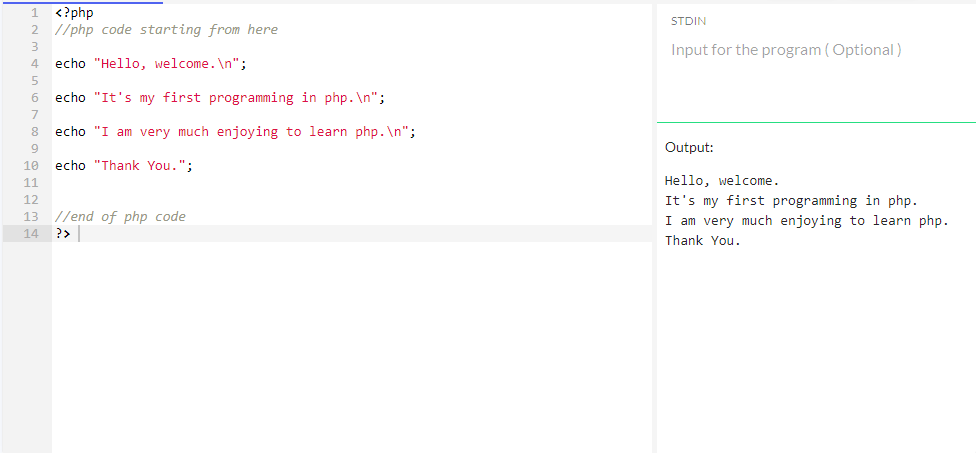Click the "//end of php code" comment
Screen dimensions: 976x453
(121, 216)
